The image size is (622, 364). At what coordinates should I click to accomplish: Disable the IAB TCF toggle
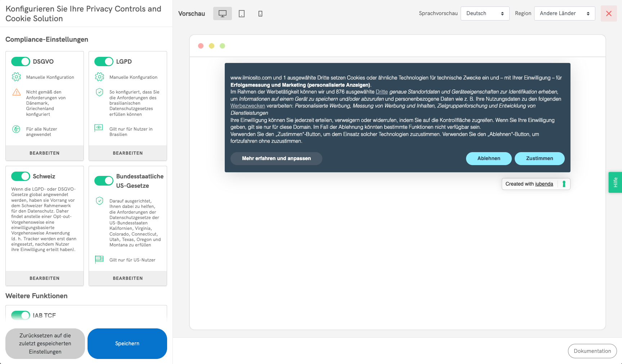[21, 315]
